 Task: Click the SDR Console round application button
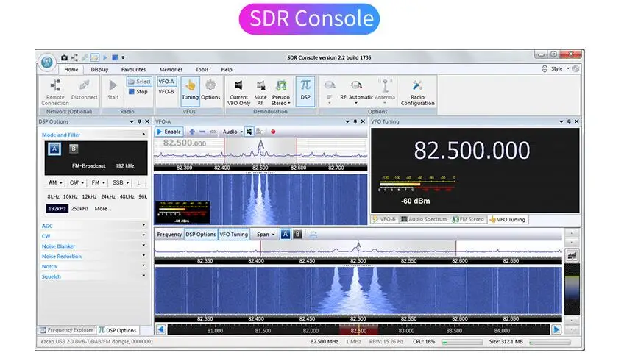[x=47, y=62]
